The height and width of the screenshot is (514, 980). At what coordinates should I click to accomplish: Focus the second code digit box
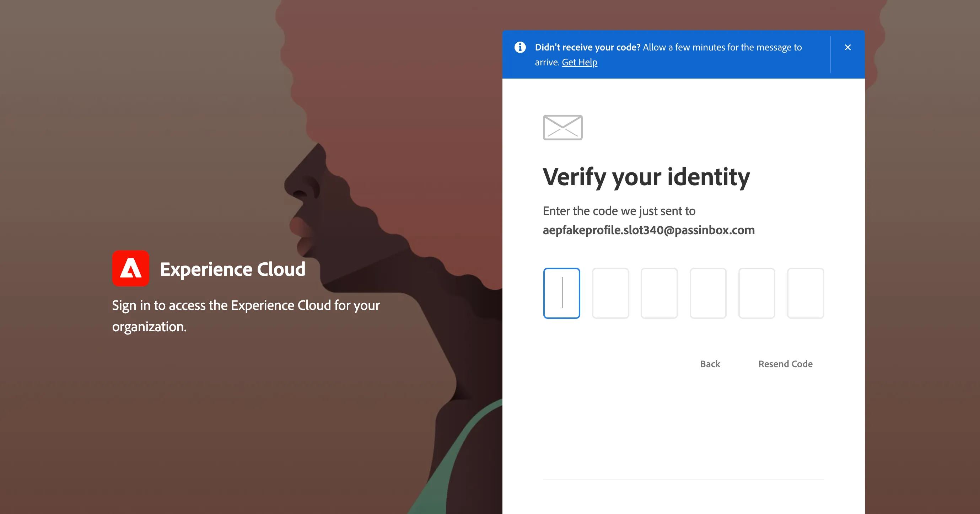coord(610,293)
